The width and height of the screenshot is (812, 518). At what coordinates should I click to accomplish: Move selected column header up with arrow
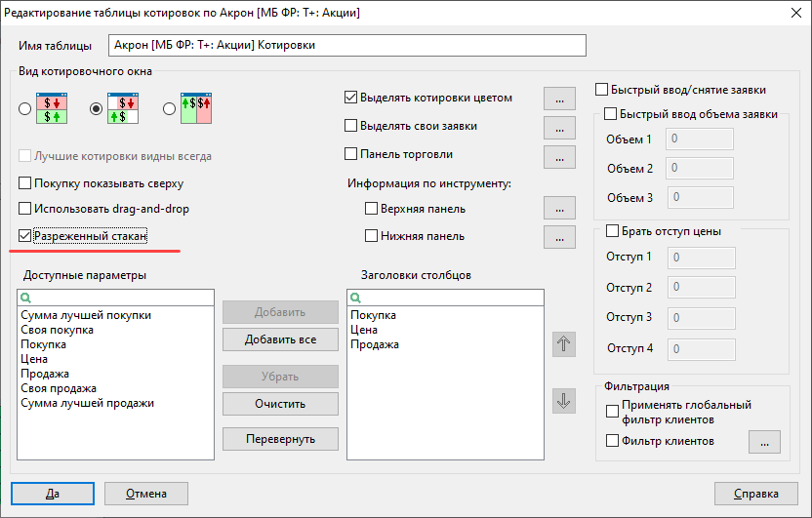coord(564,343)
